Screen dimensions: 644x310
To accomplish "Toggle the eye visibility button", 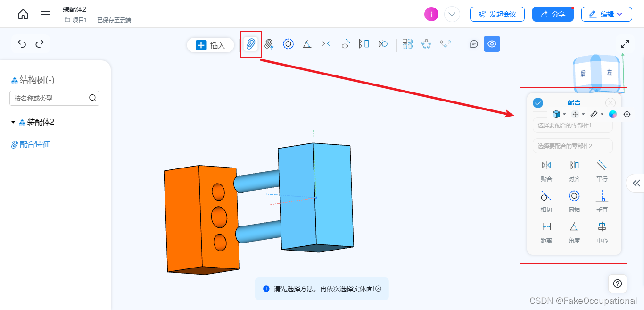I will [492, 44].
